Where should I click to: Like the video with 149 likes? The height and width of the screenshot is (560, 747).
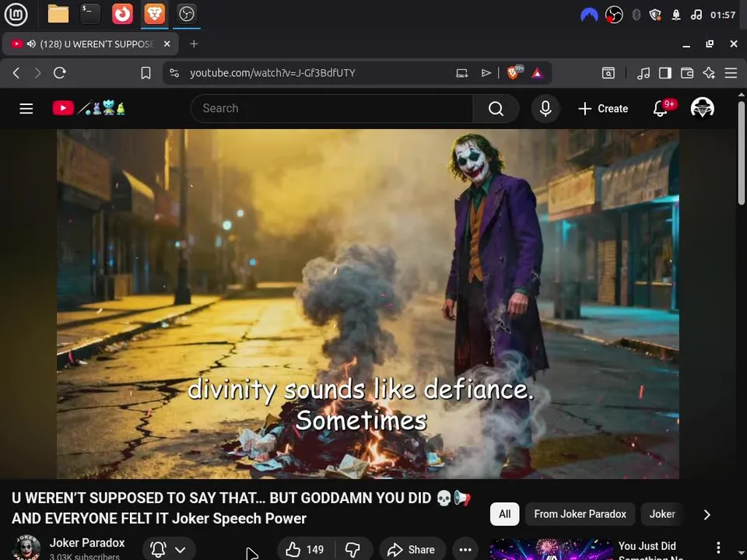coord(305,550)
